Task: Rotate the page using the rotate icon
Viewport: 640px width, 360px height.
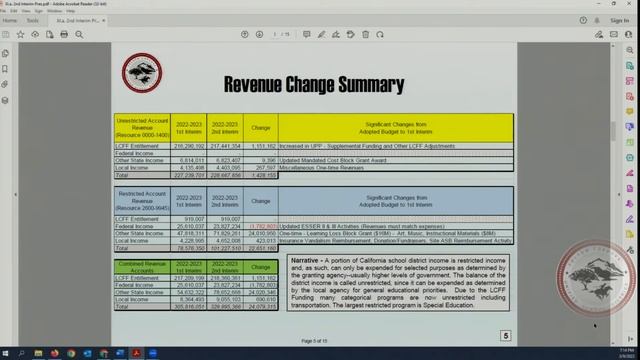Action: 380,35
